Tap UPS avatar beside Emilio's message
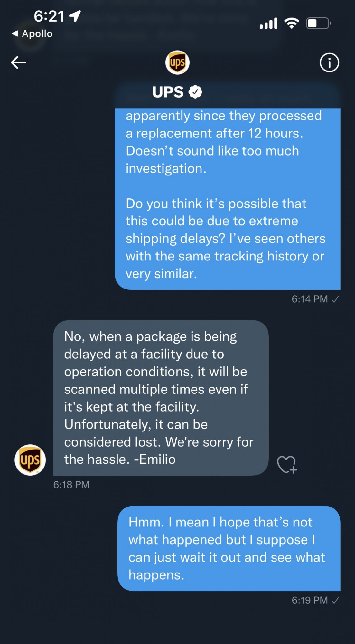 coord(30,460)
